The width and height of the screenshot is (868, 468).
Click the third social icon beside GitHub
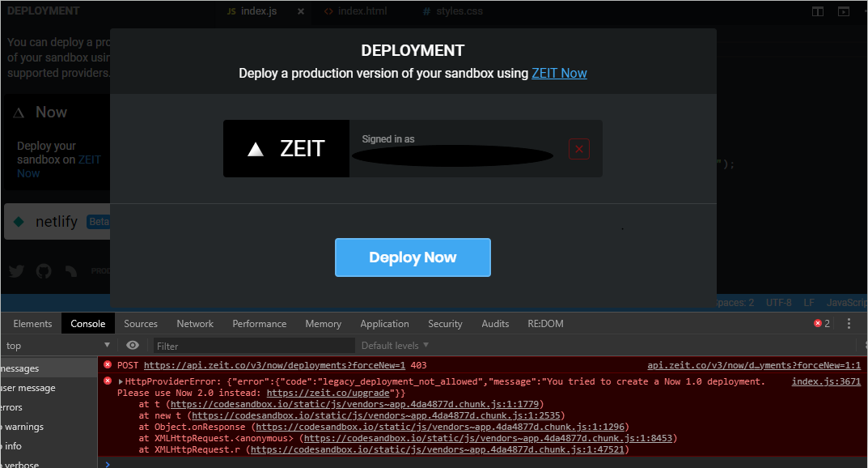point(71,270)
